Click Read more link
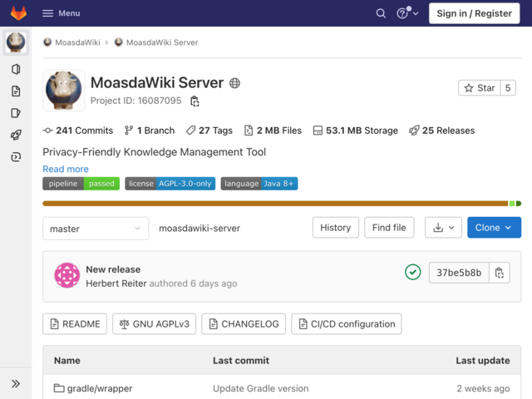The image size is (532, 399). pos(66,169)
